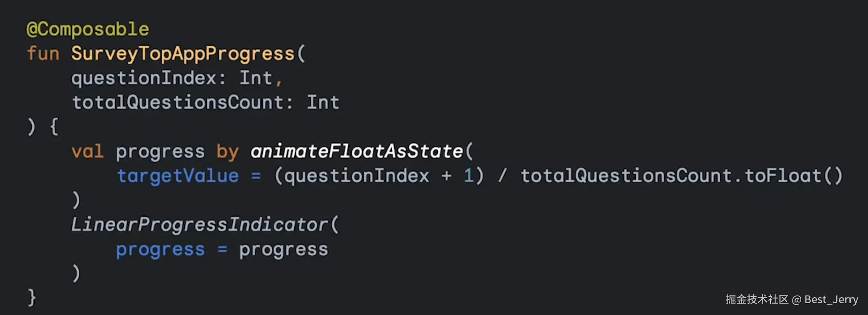The image size is (868, 315).
Task: Click the Best_Jerry watermark text
Action: (x=831, y=300)
